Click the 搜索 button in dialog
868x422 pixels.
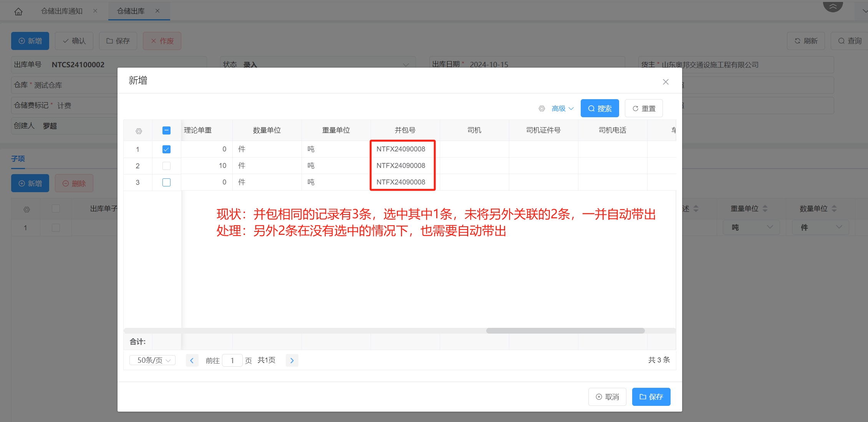tap(600, 108)
